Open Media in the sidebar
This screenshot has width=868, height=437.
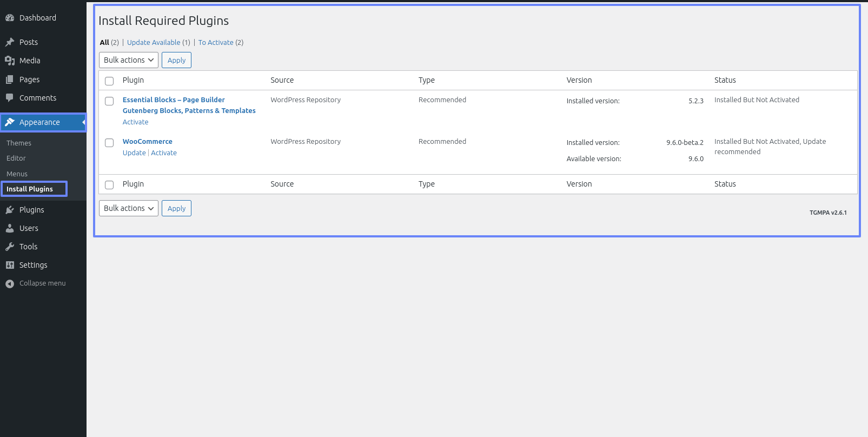[x=43, y=61]
